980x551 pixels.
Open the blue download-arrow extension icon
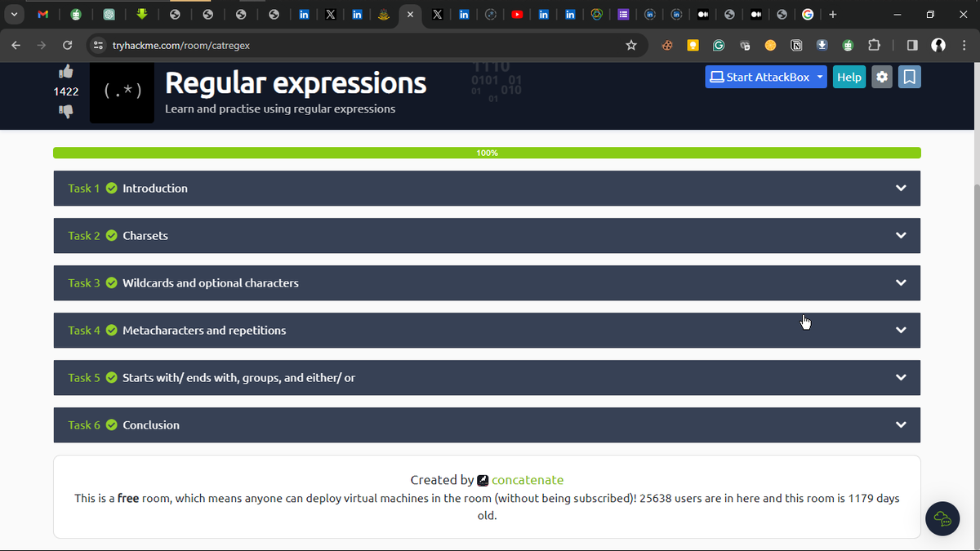[x=822, y=46]
